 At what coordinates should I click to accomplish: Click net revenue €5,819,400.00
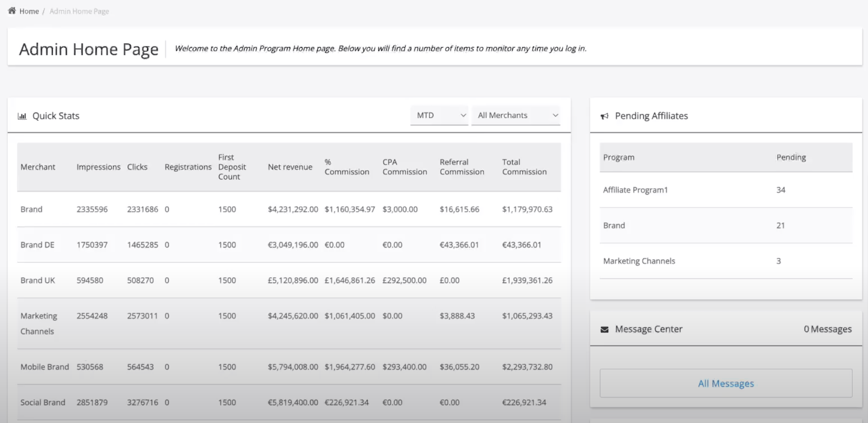293,402
